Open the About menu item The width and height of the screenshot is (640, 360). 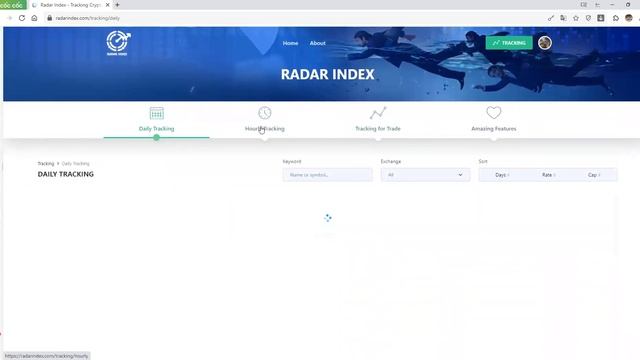pyautogui.click(x=317, y=43)
